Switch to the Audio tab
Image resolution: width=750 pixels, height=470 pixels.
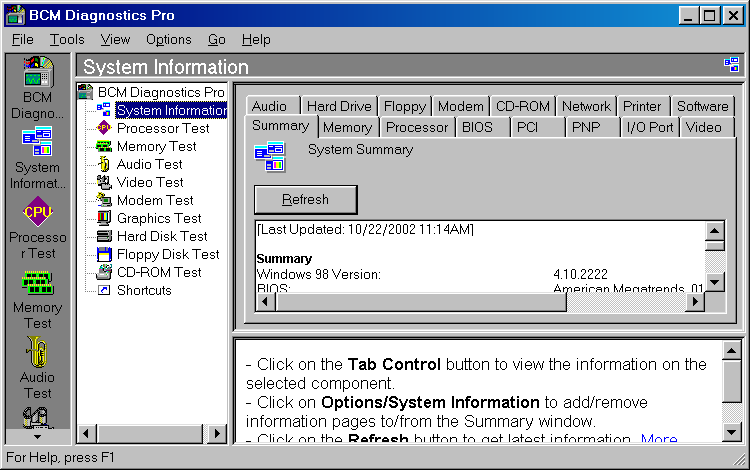273,106
